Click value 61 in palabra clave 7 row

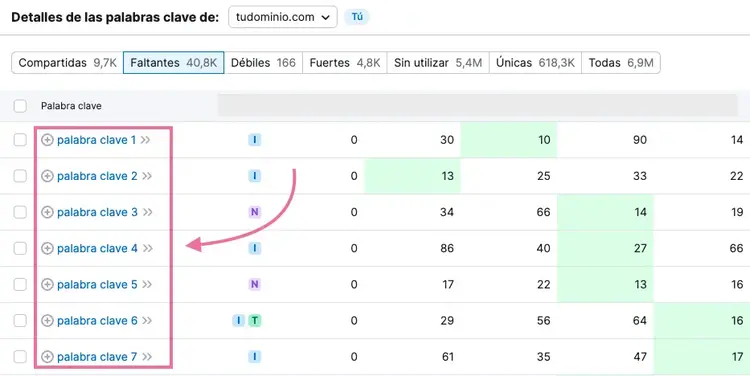(x=447, y=357)
